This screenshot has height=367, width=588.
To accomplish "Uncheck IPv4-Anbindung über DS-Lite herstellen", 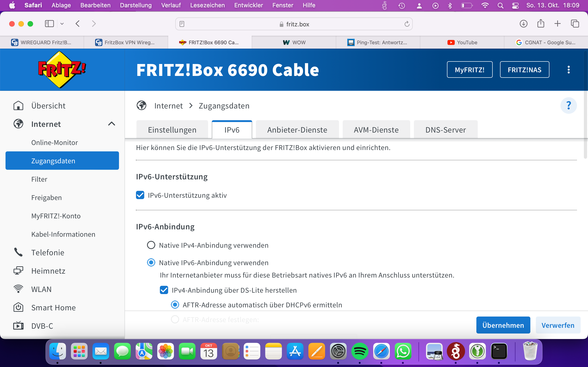I will pos(164,290).
